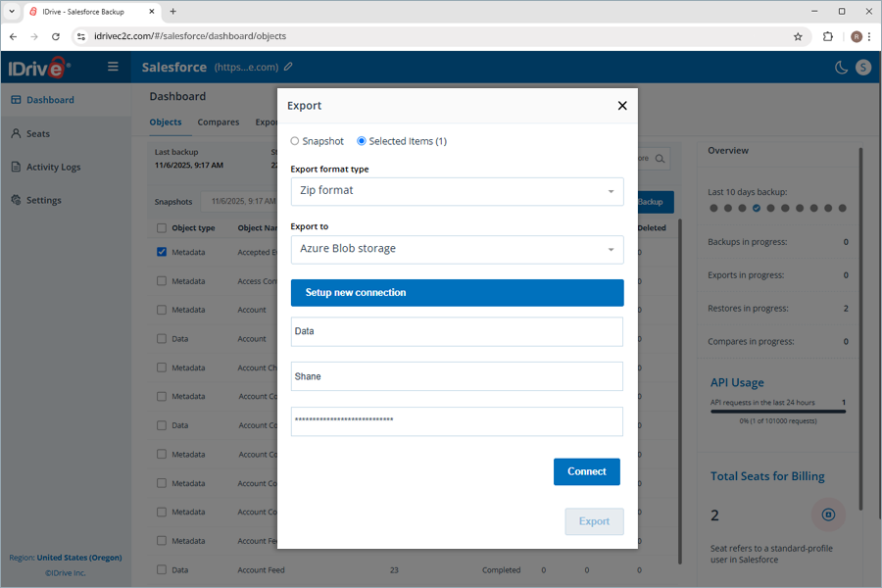The width and height of the screenshot is (882, 588).
Task: Check the Metadata Account Ch row checkbox
Action: pos(162,367)
